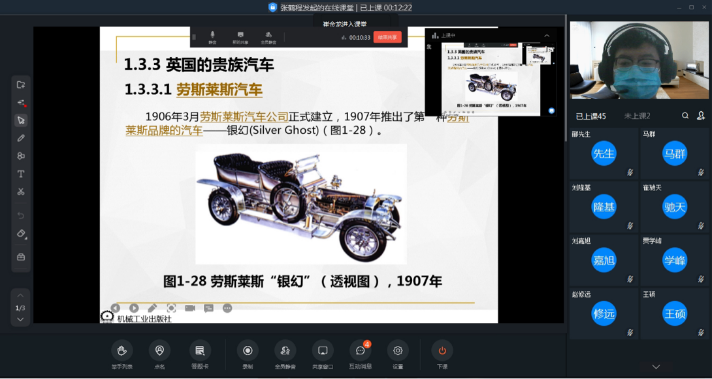Viewport: 712px width, 379px height.
Task: Click the shared screen preview thumbnail
Action: click(490, 78)
